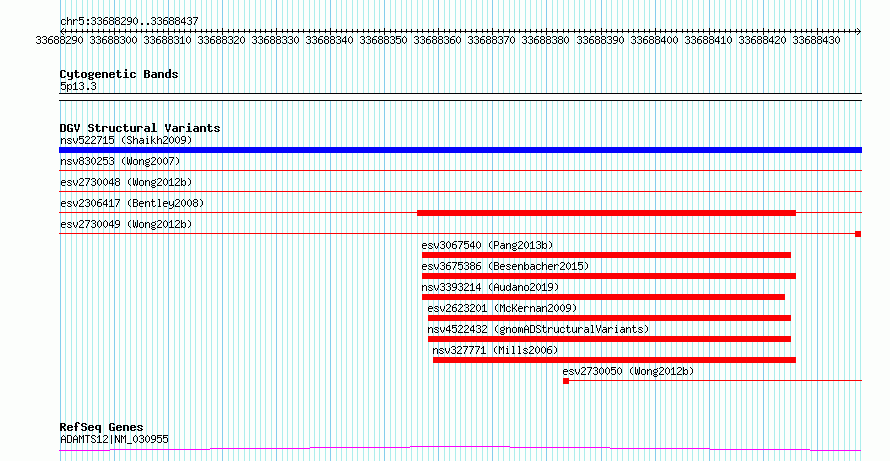Click ruler position 33688390
The width and height of the screenshot is (890, 461).
601,41
